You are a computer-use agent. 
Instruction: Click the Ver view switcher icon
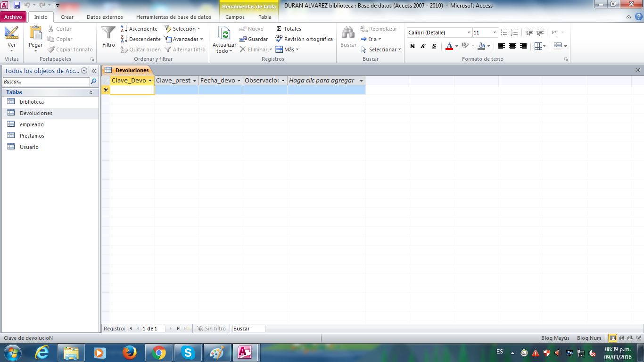pyautogui.click(x=11, y=33)
